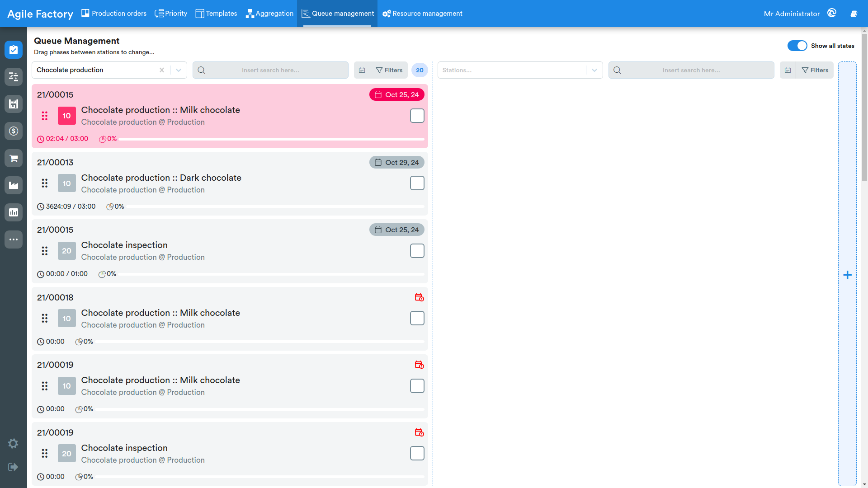Click the 20 count badge
Viewport: 868px width, 488px height.
(420, 70)
